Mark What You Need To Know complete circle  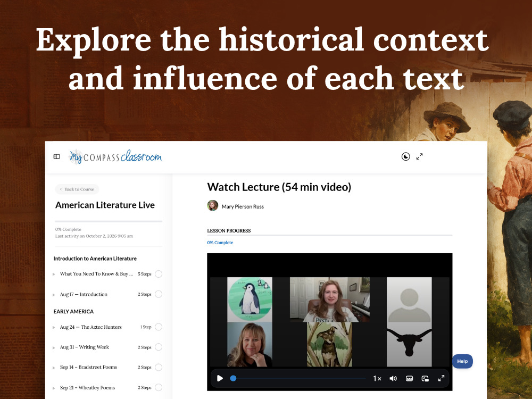coord(159,274)
